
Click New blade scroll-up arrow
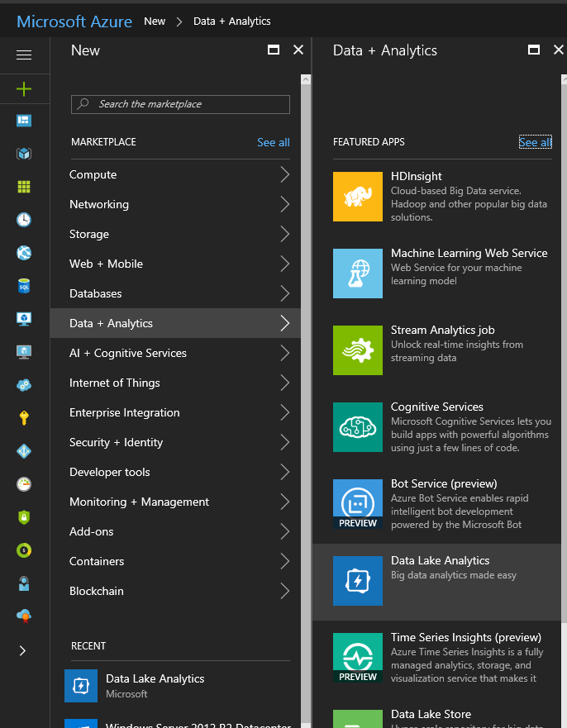[x=306, y=79]
